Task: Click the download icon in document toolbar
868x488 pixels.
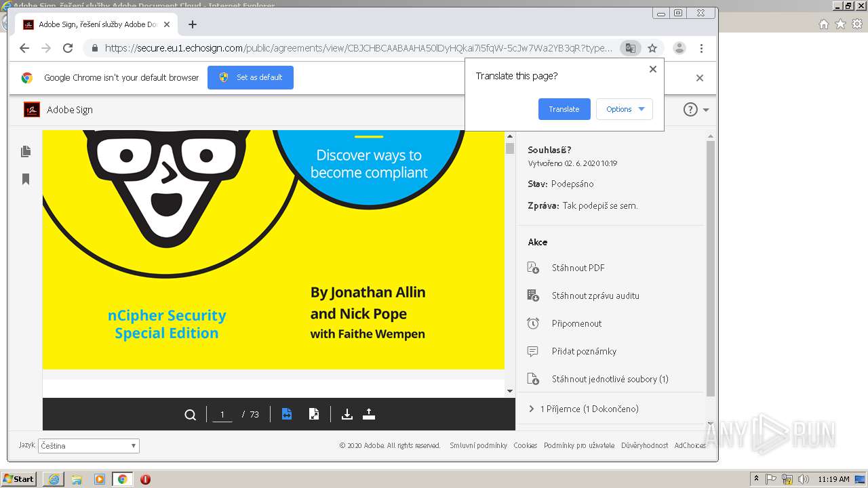Action: 347,414
